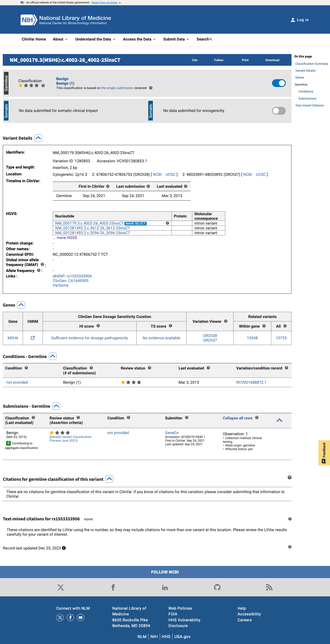Toggle off the Germline classification switch
330x644 pixels.
tap(279, 83)
